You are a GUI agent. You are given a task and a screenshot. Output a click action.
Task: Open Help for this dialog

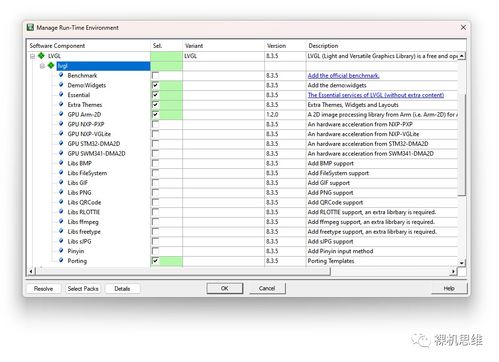(449, 288)
